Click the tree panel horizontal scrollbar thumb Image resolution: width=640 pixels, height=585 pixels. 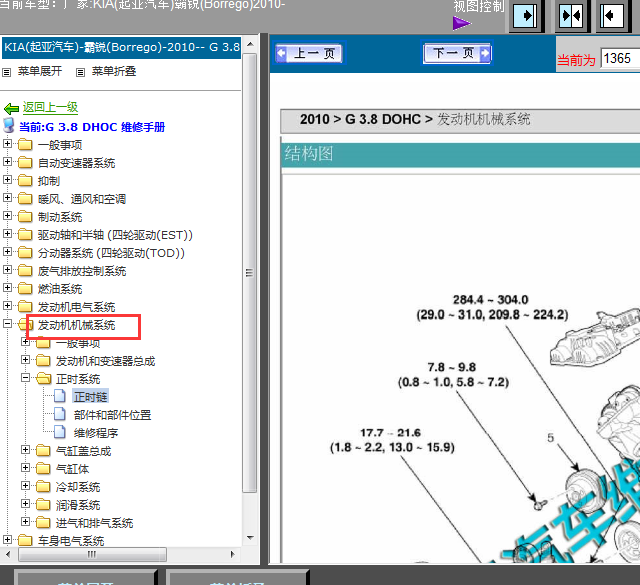pyautogui.click(x=92, y=554)
